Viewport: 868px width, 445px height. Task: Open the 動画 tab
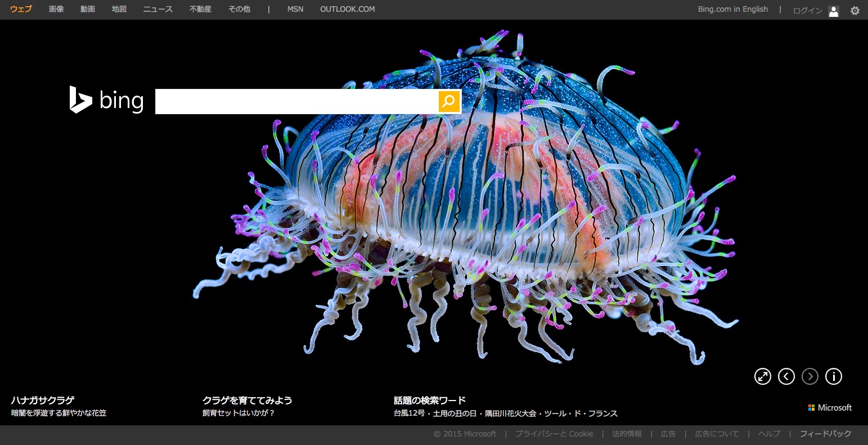[88, 10]
